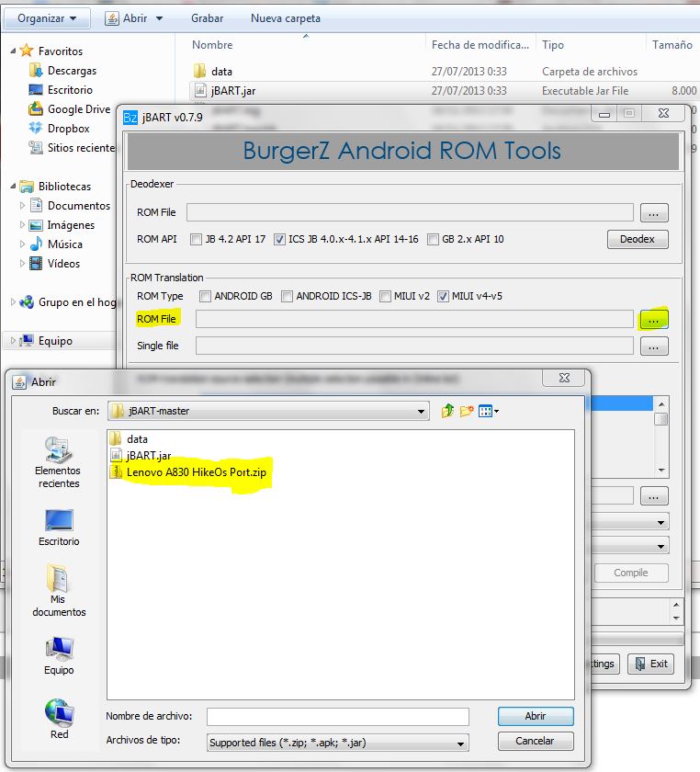
Task: Expand Grupo en el hogar node
Action: click(13, 301)
